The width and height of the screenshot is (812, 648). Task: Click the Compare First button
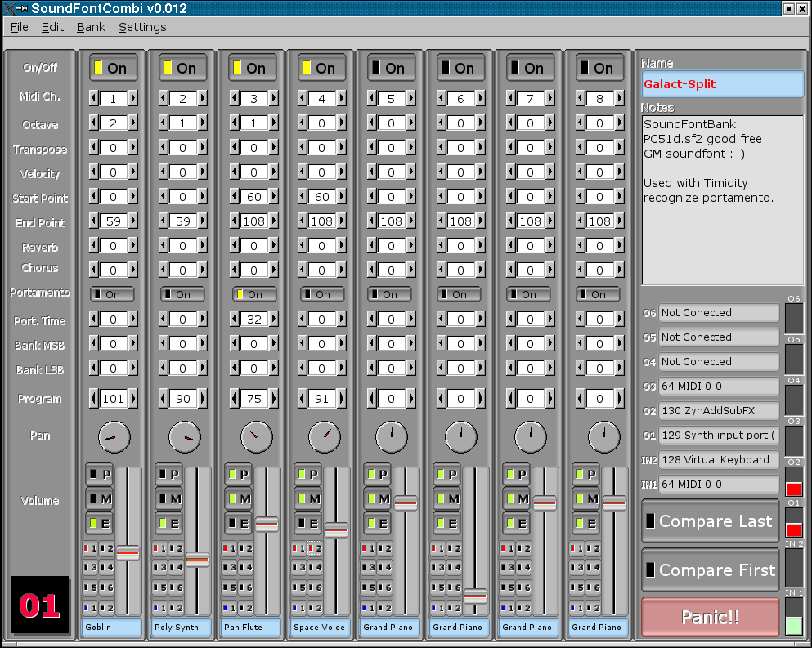pyautogui.click(x=711, y=570)
